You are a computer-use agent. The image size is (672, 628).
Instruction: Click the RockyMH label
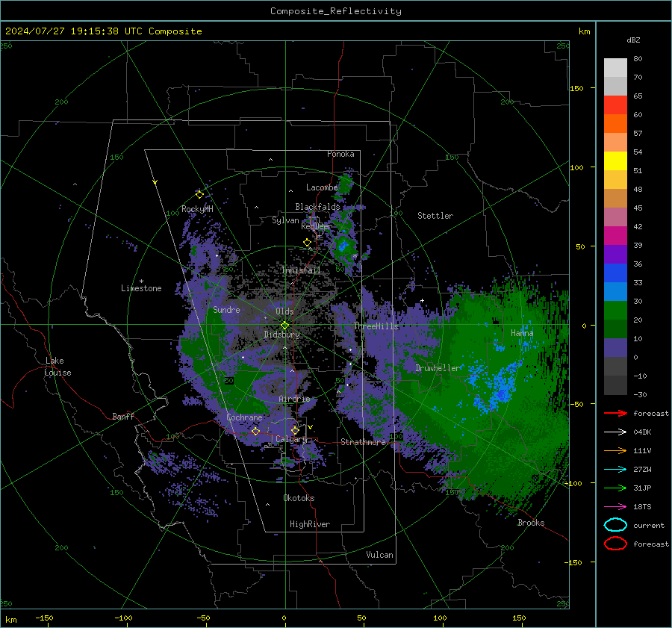click(x=197, y=209)
